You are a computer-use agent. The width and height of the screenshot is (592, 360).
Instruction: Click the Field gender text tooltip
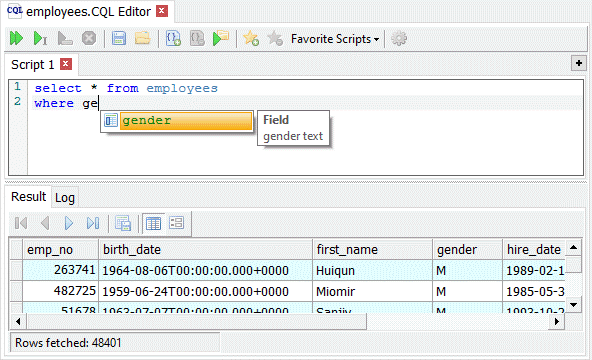coord(293,128)
